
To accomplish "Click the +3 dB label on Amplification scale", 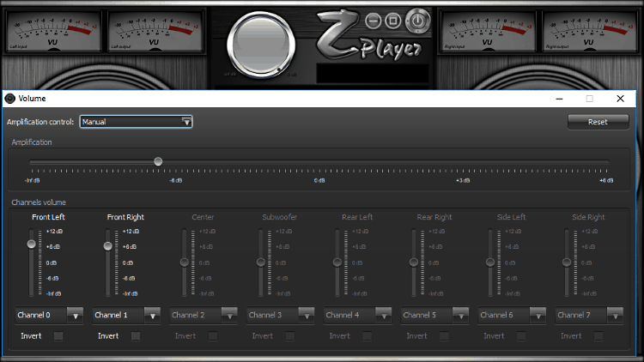I will click(463, 181).
